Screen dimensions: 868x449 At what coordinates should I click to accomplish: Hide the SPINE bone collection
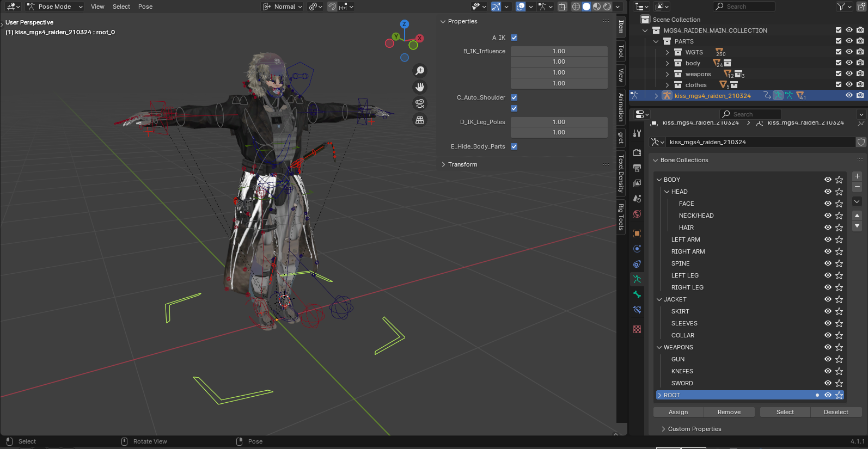pos(828,263)
